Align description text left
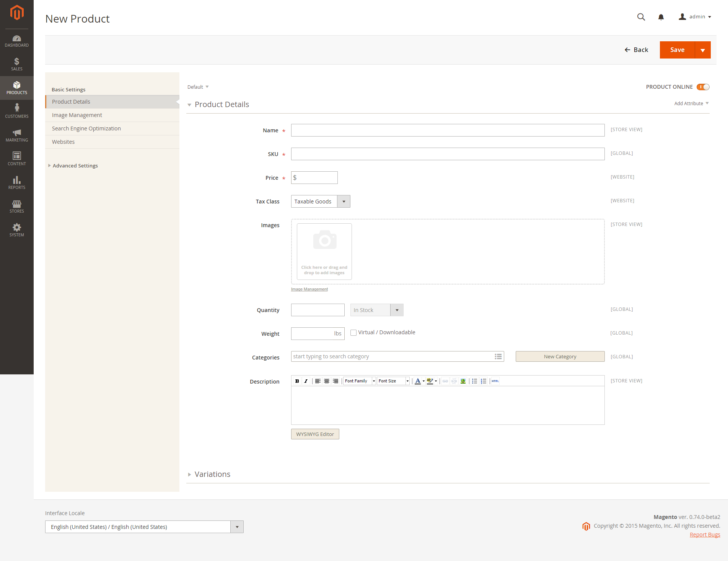 point(318,381)
